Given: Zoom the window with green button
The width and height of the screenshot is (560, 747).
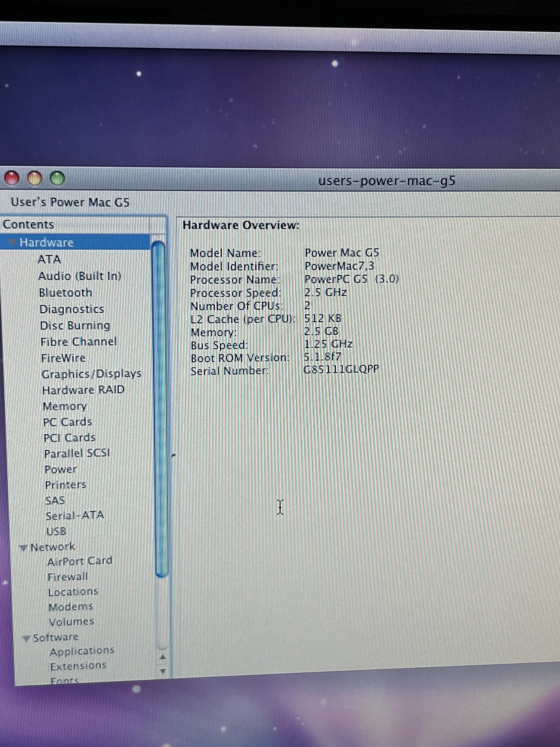Looking at the screenshot, I should click(57, 178).
